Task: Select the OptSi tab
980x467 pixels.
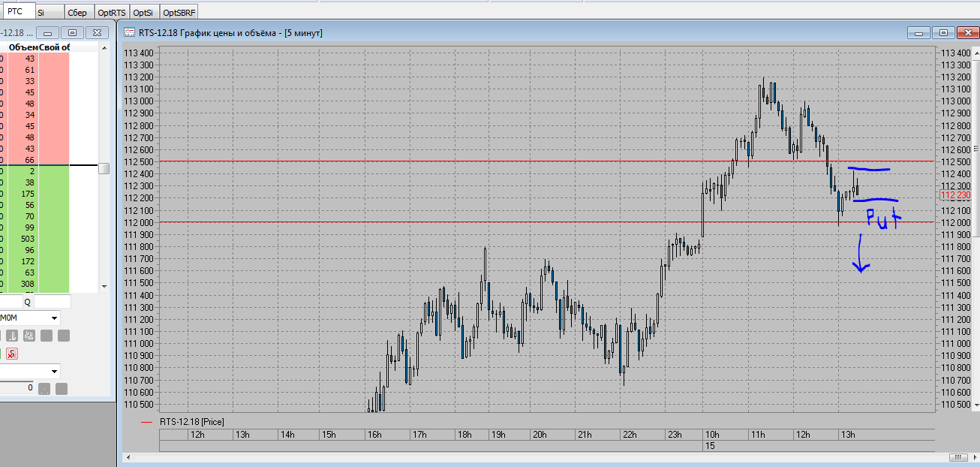Action: coord(144,13)
